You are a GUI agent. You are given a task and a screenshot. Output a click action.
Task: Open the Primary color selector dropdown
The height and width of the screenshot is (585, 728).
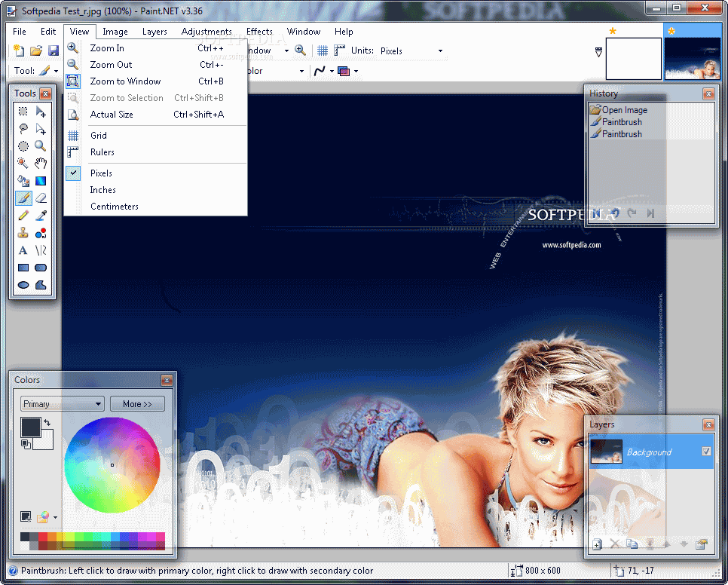(x=63, y=404)
